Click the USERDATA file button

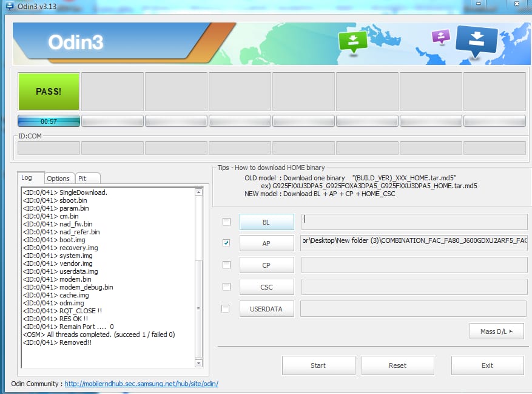(x=267, y=309)
